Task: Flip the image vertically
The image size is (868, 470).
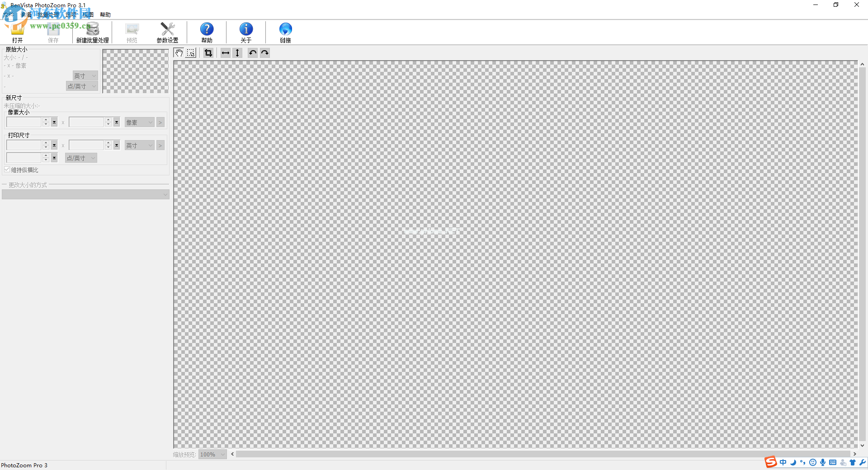Action: click(237, 53)
